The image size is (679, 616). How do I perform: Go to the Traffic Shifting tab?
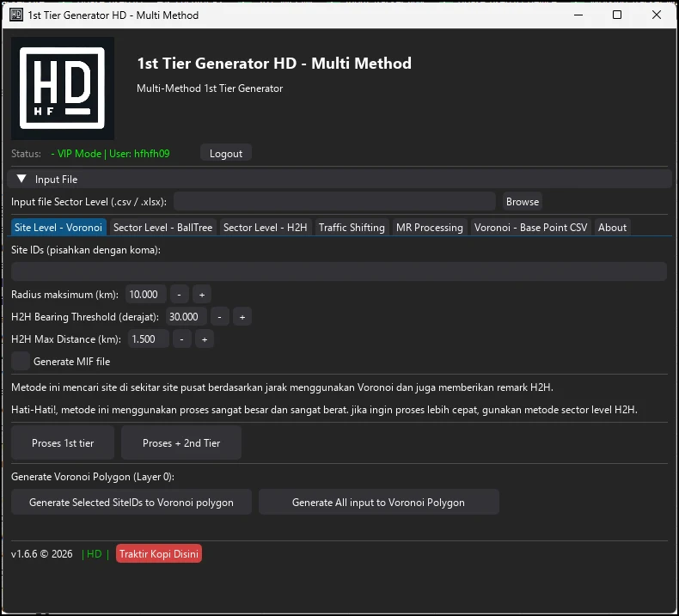[x=352, y=228]
